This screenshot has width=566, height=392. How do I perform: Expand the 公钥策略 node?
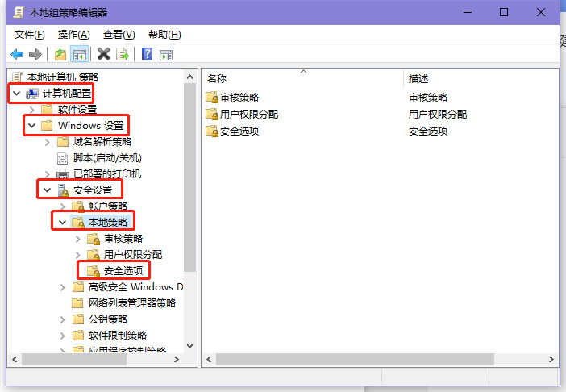click(63, 319)
